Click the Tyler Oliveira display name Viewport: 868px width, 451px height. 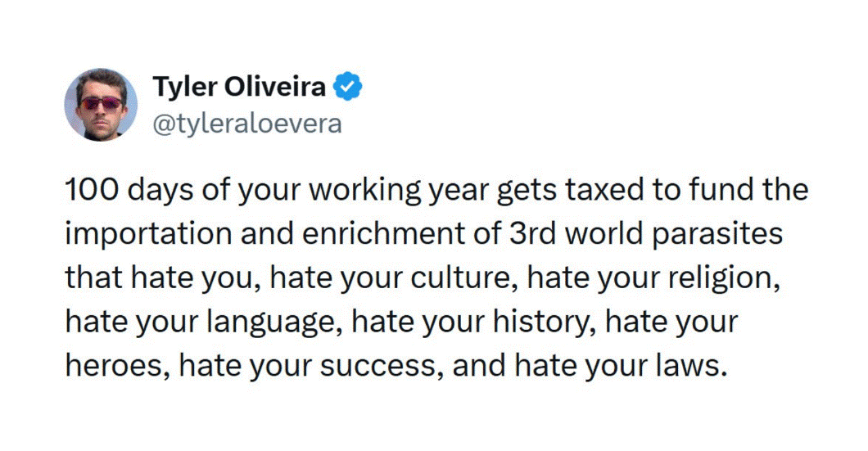240,87
